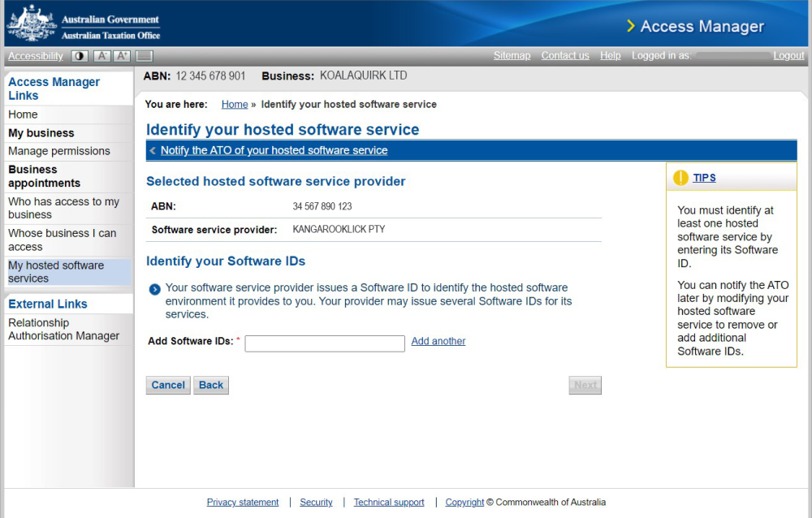The image size is (812, 518).
Task: Open the Technical support footer link
Action: [x=389, y=502]
